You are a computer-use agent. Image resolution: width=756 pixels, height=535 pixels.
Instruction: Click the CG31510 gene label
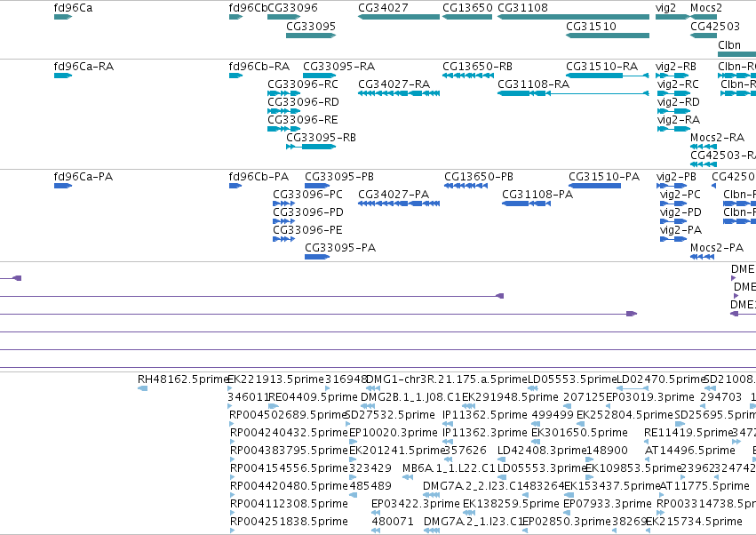(x=591, y=26)
